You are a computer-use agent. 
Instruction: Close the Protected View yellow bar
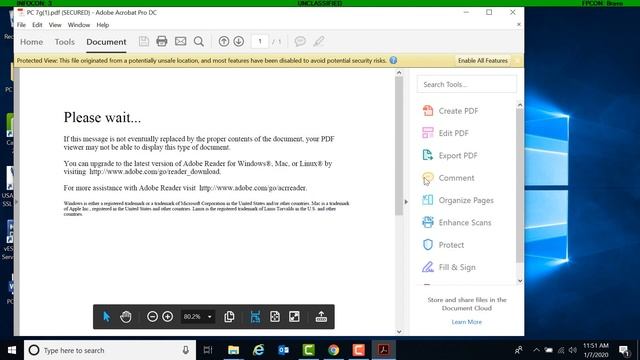pos(517,60)
